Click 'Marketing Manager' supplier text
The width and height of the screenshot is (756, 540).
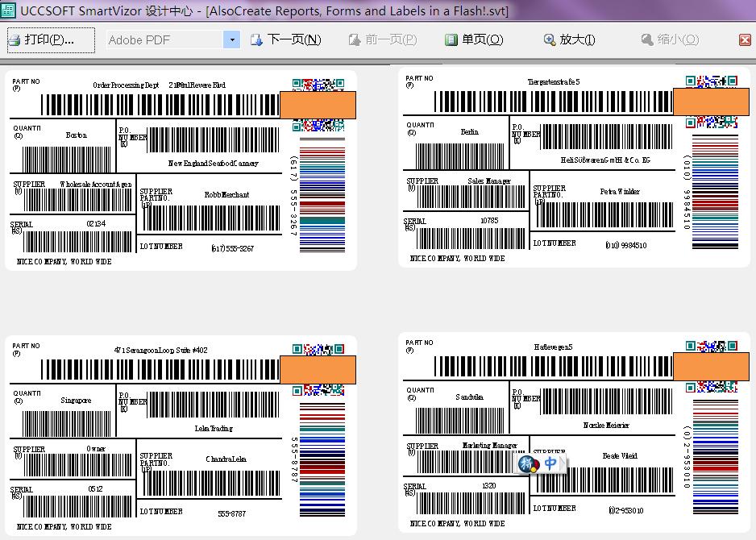point(489,445)
